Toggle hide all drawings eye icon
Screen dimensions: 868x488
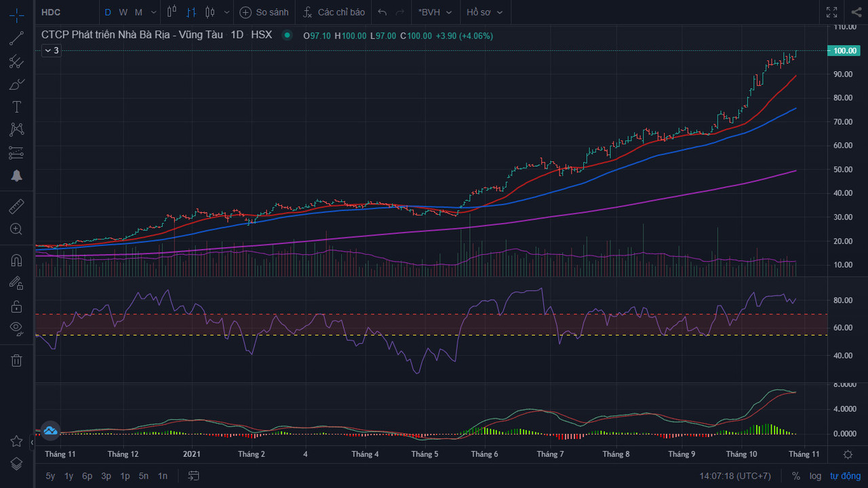tap(16, 329)
